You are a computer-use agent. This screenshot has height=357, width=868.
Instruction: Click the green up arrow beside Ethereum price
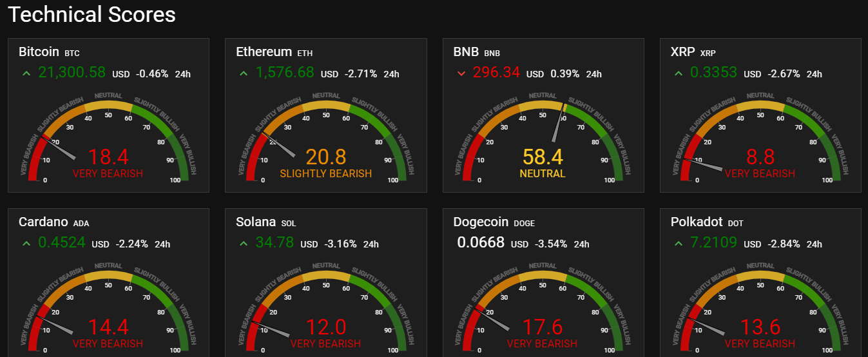244,73
